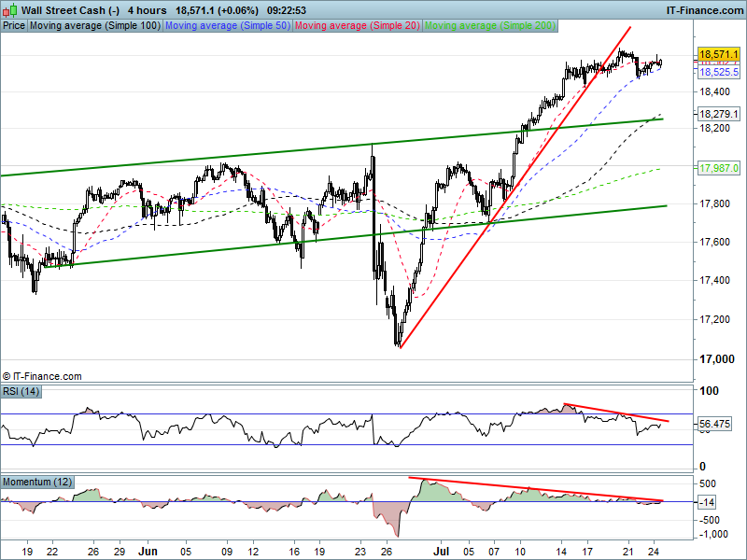Viewport: 747px width, 560px height.
Task: Select Moving average (Simple 50) label
Action: 227,26
